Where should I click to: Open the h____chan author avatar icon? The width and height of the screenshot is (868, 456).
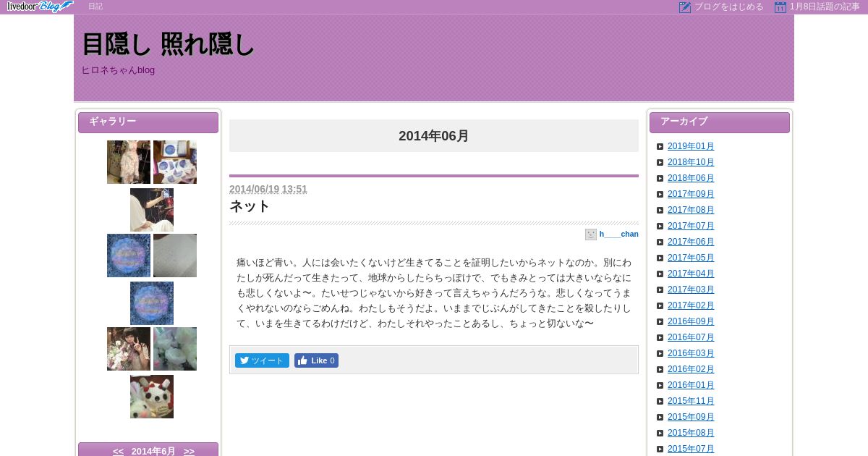click(591, 235)
